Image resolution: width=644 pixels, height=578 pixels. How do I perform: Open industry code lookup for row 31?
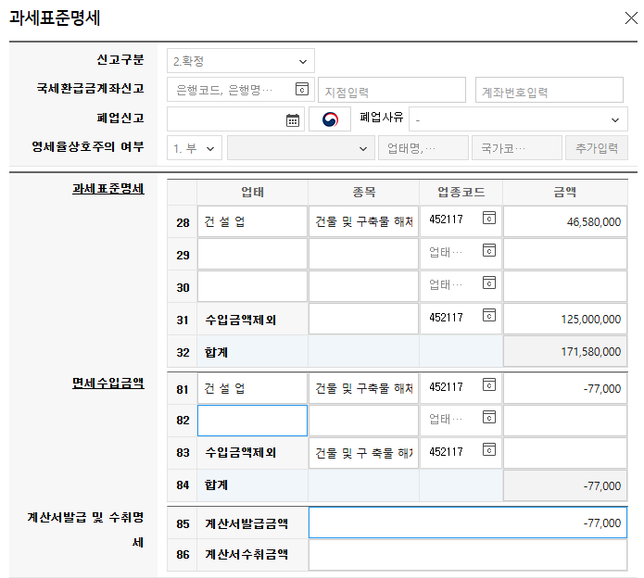[x=489, y=318]
